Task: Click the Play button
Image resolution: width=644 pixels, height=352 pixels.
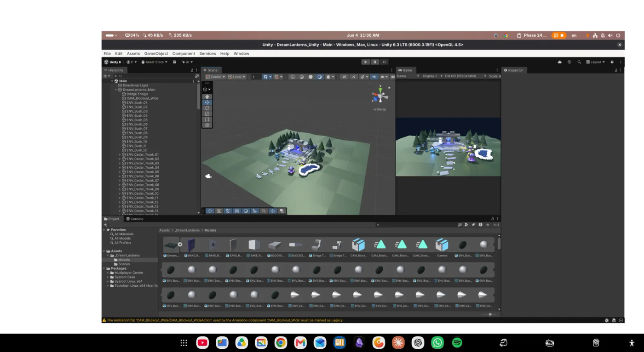Action: [366, 62]
